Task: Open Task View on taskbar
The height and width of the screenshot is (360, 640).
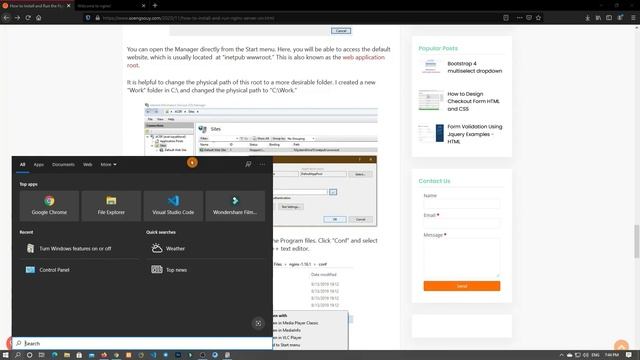Action: click(x=41, y=355)
